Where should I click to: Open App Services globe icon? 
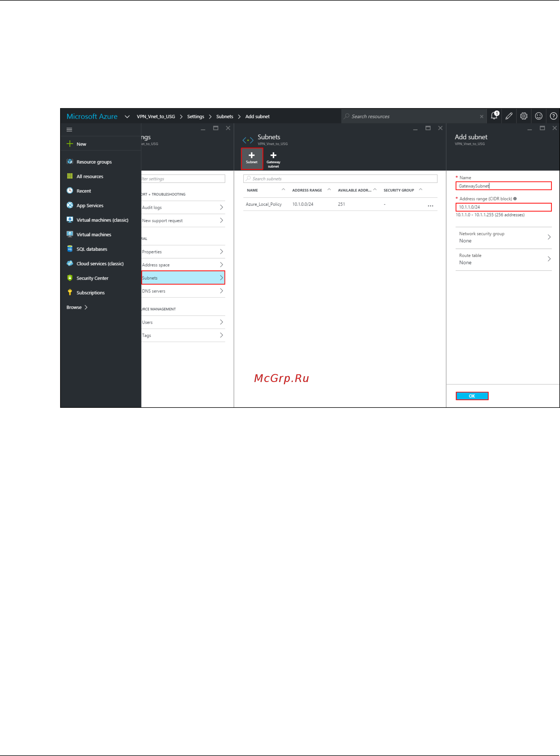click(x=70, y=205)
